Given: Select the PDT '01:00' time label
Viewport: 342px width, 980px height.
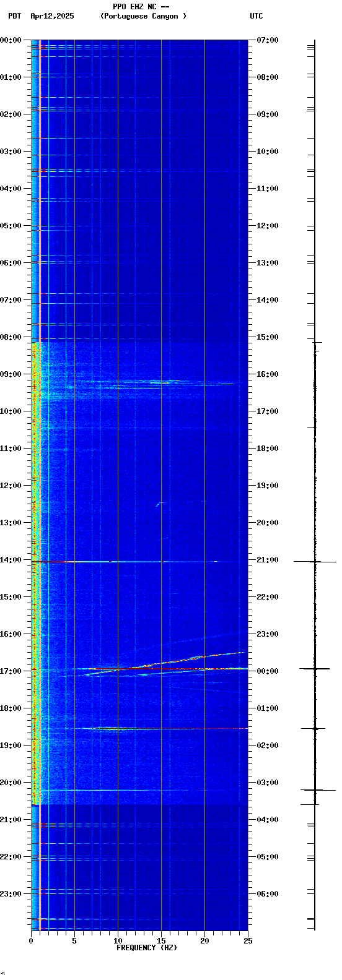Looking at the screenshot, I should click(x=11, y=77).
